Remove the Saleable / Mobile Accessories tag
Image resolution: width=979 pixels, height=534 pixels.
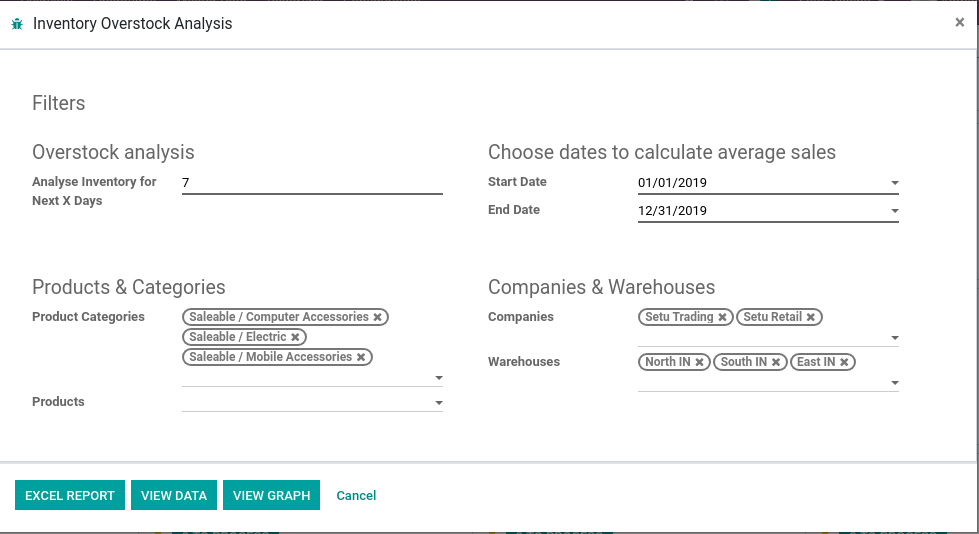click(x=361, y=357)
